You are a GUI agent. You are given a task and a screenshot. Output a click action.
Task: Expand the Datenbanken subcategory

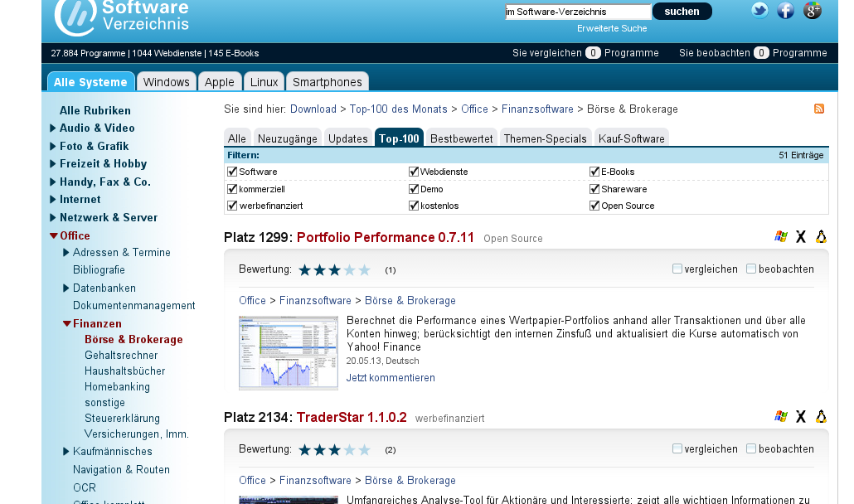click(x=66, y=288)
